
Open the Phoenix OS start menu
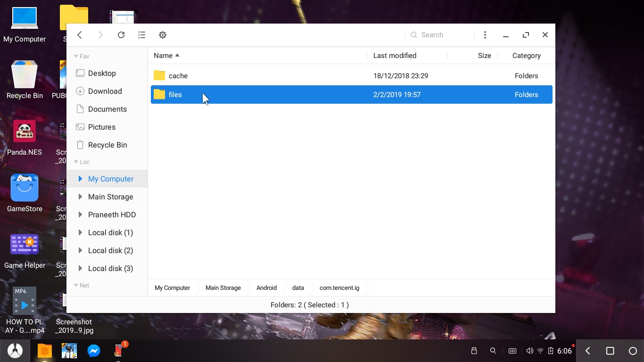(15, 351)
